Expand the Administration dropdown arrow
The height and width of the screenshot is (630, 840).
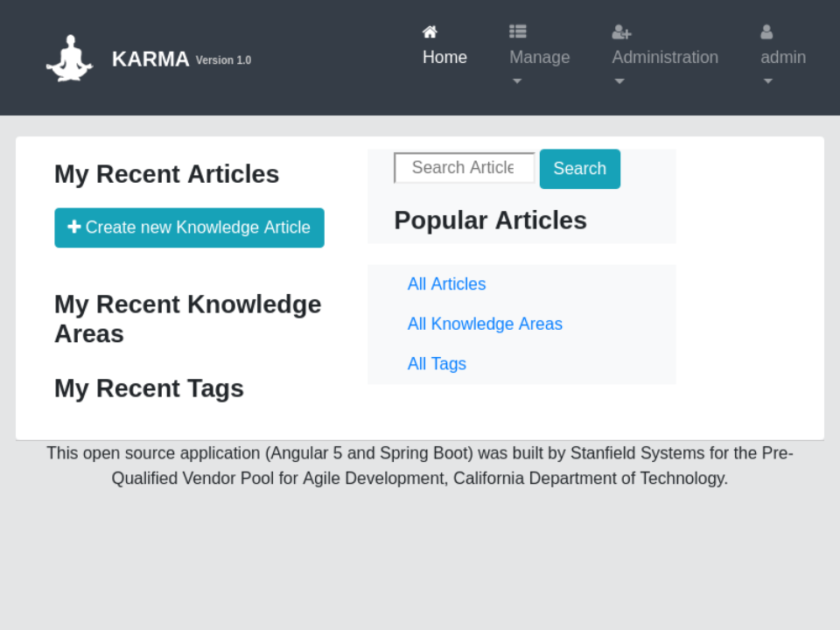coord(619,81)
